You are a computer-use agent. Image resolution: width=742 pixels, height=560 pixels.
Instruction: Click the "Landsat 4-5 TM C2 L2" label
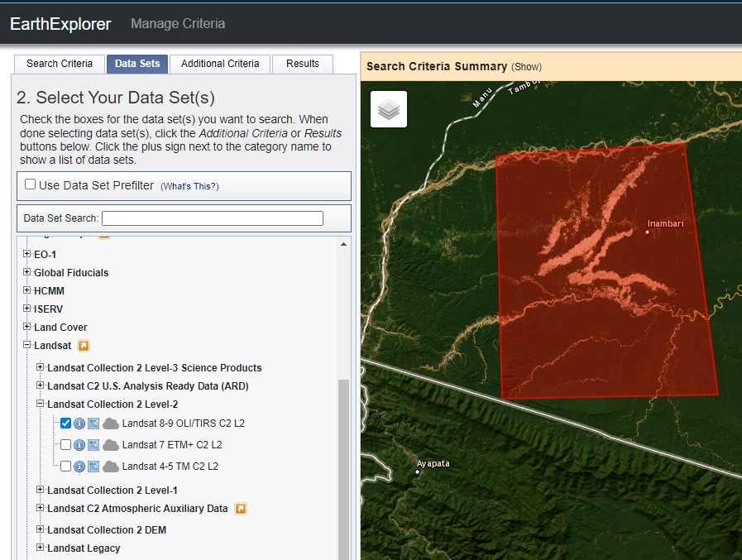click(170, 467)
